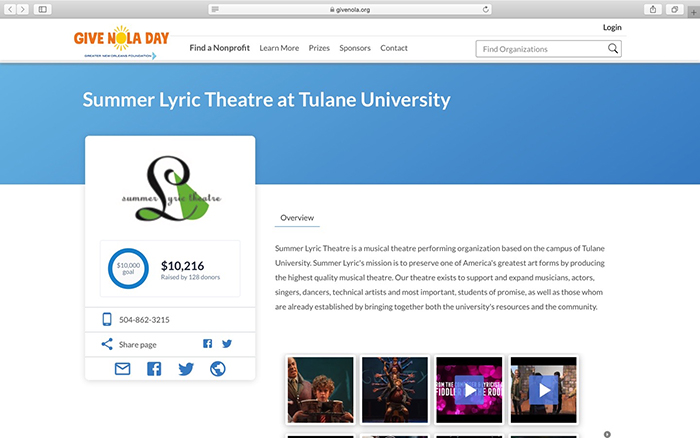Open the organization's Facebook page via large icon
Viewport: 700px width, 438px height.
154,369
